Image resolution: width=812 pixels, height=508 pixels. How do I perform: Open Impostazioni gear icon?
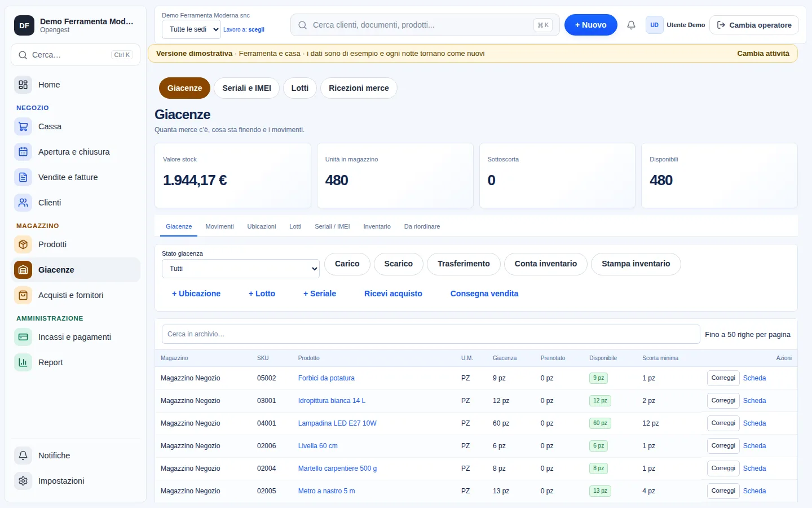pos(23,481)
